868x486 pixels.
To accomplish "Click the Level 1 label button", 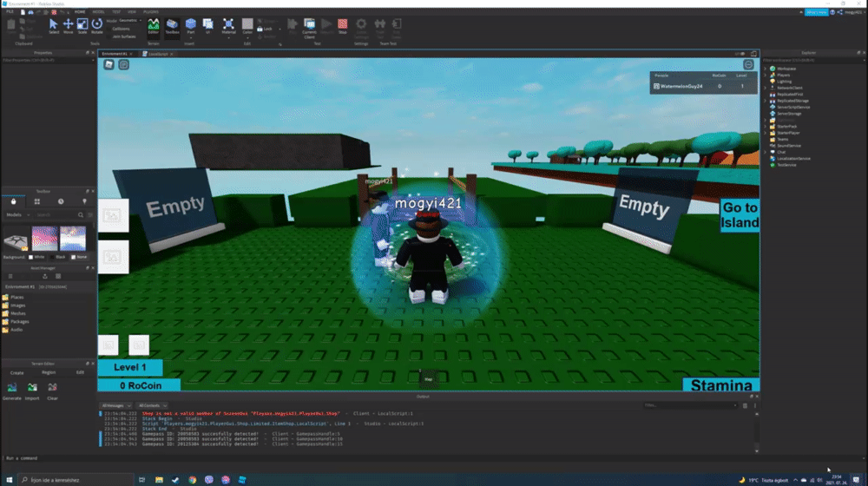I will coord(130,367).
